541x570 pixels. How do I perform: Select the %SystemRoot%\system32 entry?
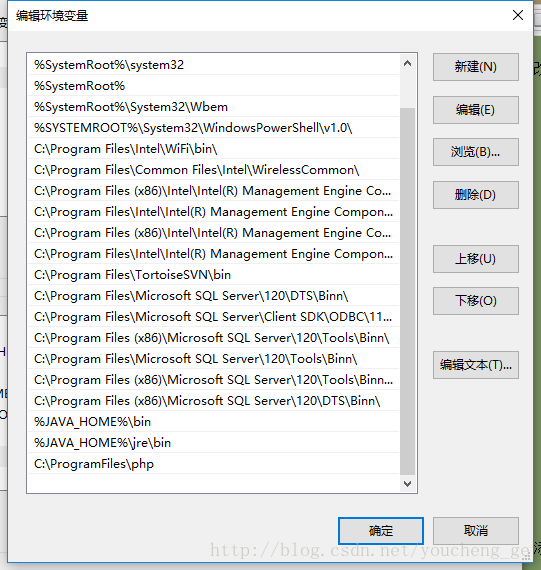(x=213, y=65)
